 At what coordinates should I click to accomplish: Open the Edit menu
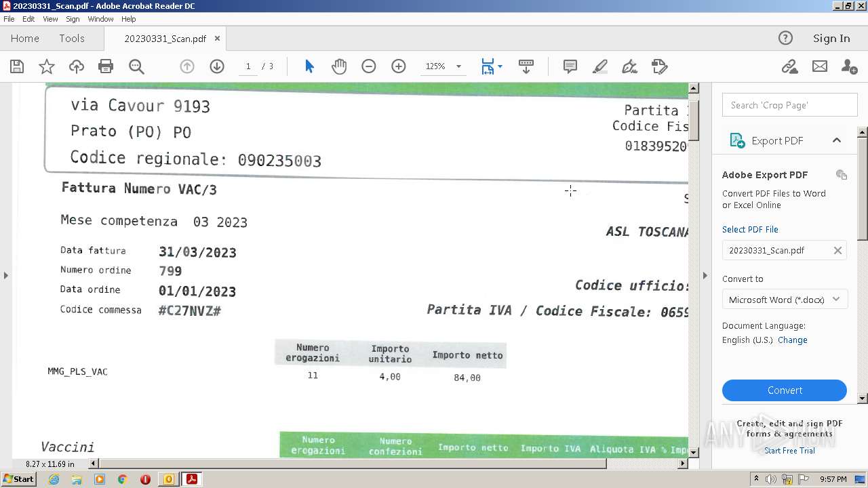[28, 19]
